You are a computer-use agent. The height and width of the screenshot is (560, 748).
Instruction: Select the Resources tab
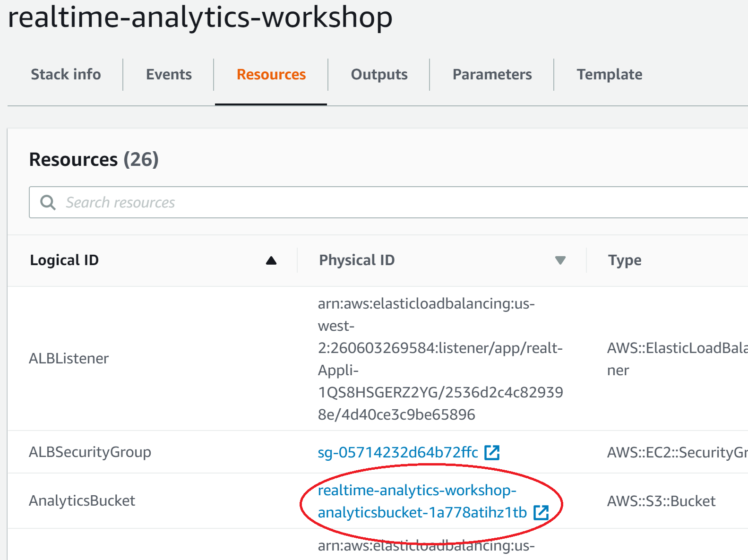click(271, 74)
